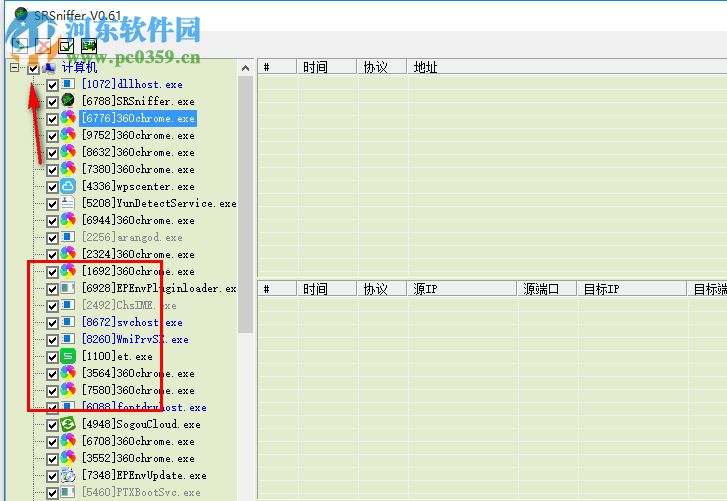The height and width of the screenshot is (501, 727).
Task: Select [6928]EPEnvPluginloader.exe process
Action: pos(159,288)
